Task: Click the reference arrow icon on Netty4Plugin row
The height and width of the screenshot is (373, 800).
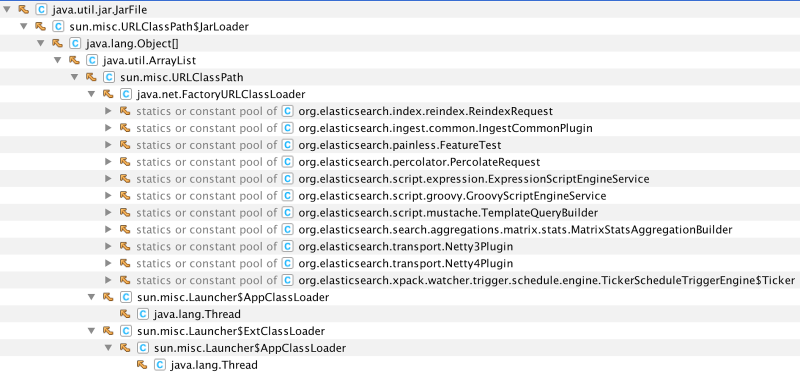Action: point(125,263)
